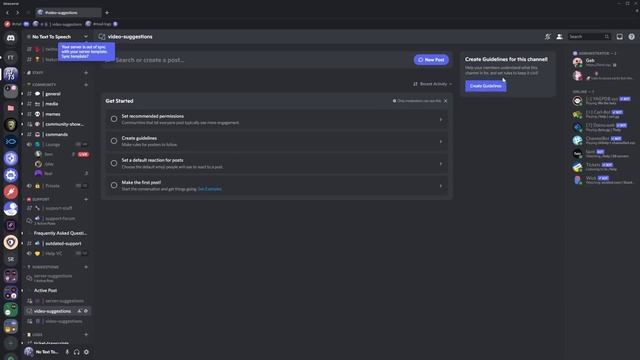640x360 pixels.
Task: Open the user avatar in bottom panel
Action: tap(29, 351)
